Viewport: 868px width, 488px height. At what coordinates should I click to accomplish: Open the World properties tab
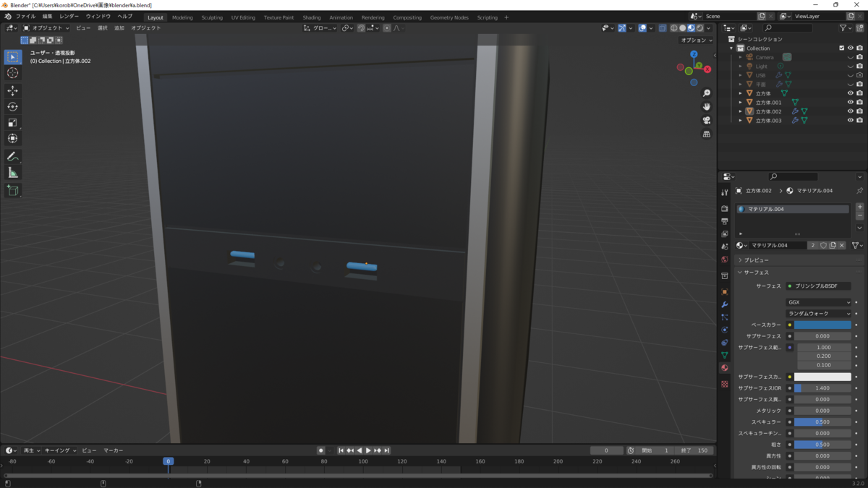pos(725,260)
